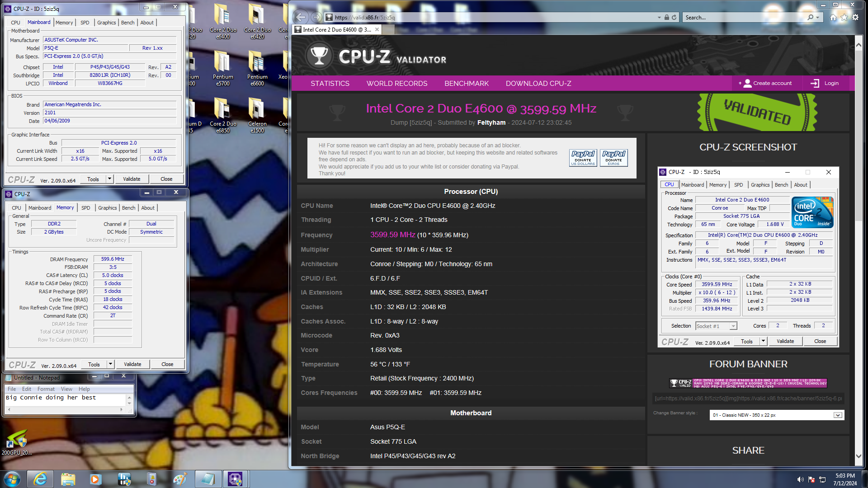Viewport: 868px width, 488px height.
Task: Launch Windows Media Player from the taskbar
Action: click(96, 479)
